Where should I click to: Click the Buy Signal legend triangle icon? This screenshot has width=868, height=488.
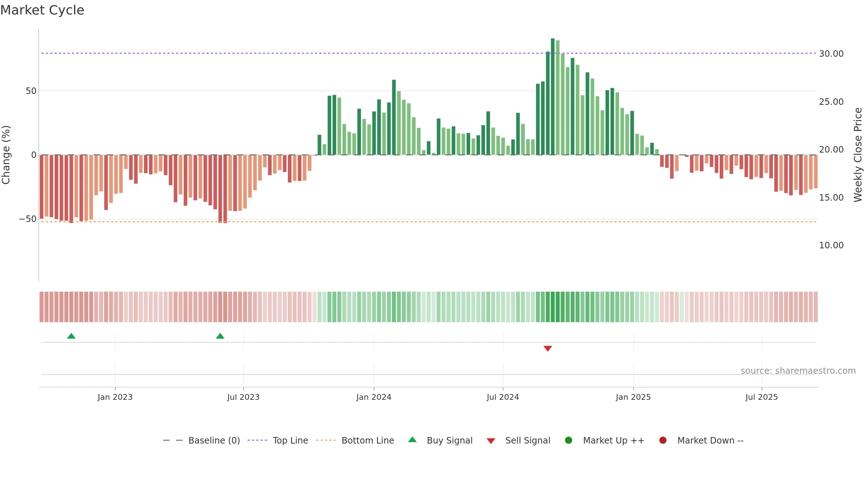(x=412, y=440)
